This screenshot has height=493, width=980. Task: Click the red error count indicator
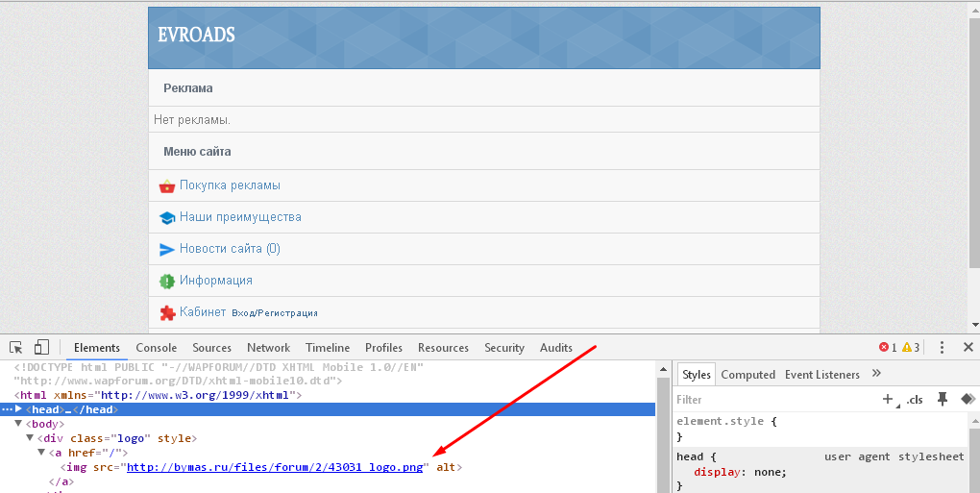click(887, 348)
